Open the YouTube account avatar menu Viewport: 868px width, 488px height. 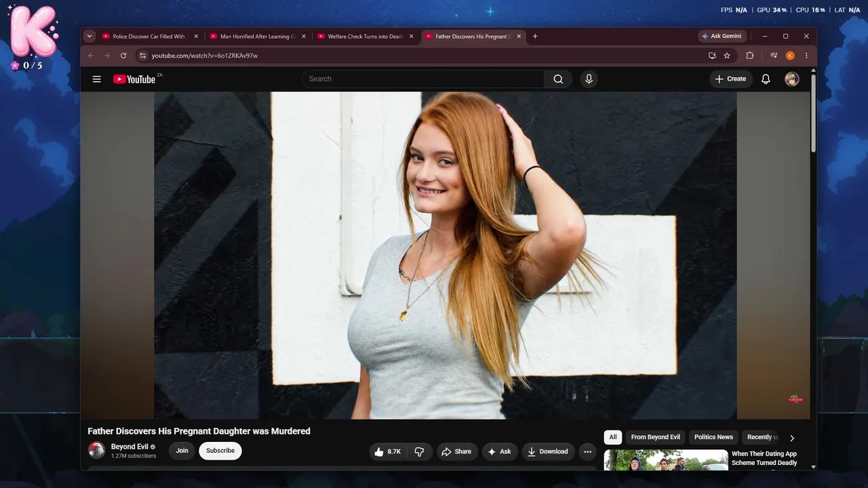click(x=792, y=79)
